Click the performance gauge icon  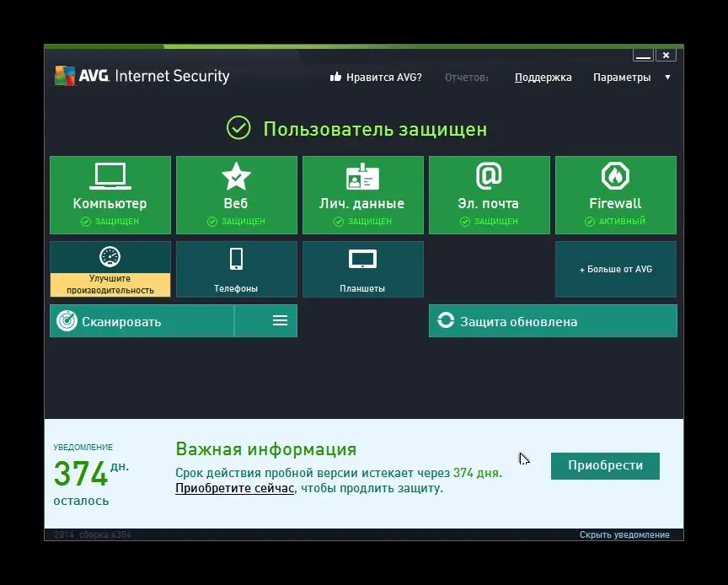[110, 256]
